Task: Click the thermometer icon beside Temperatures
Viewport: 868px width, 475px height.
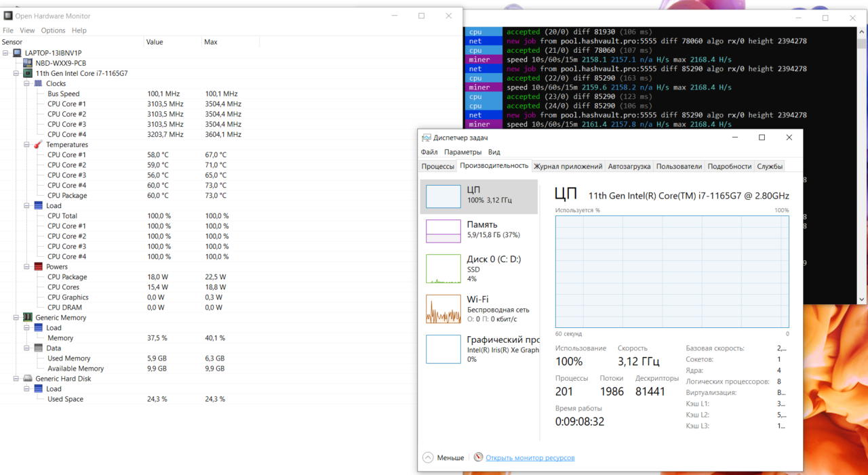Action: (39, 144)
